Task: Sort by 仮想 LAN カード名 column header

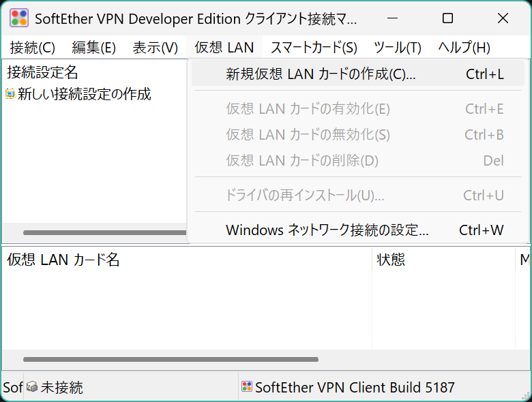Action: [x=63, y=260]
